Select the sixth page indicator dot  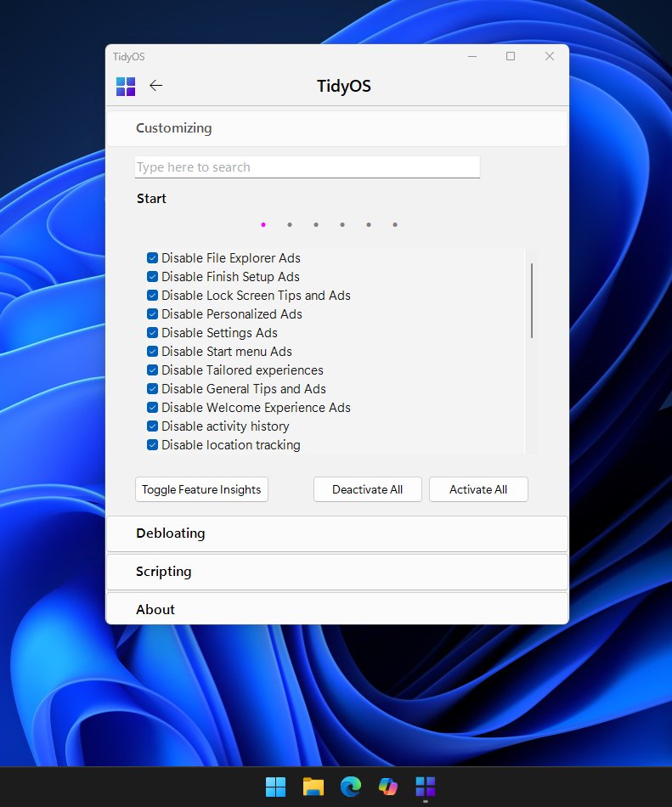395,225
